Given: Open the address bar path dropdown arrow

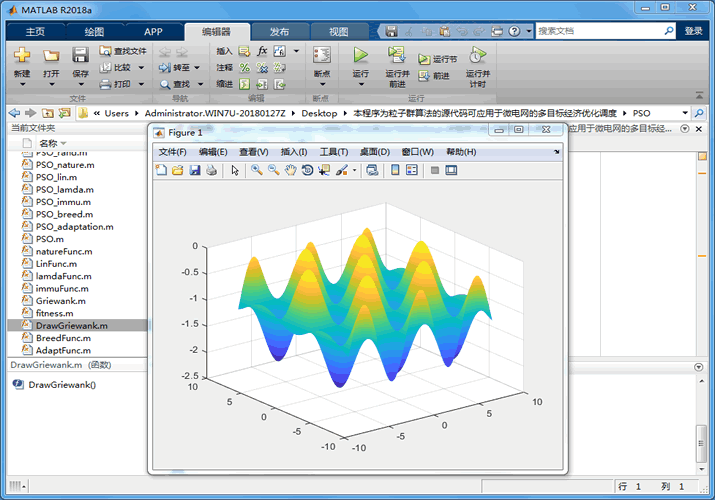Looking at the screenshot, I should (685, 113).
